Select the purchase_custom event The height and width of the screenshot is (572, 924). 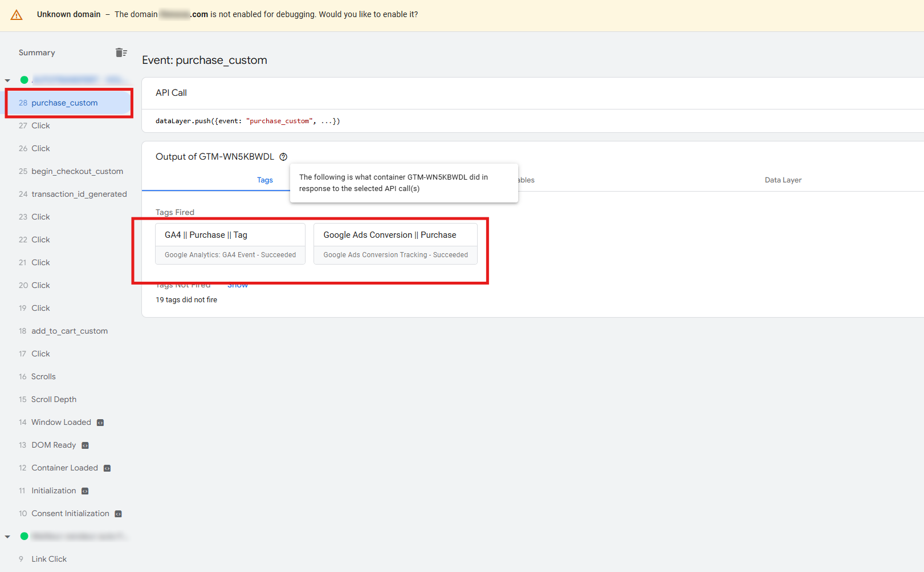[x=64, y=103]
